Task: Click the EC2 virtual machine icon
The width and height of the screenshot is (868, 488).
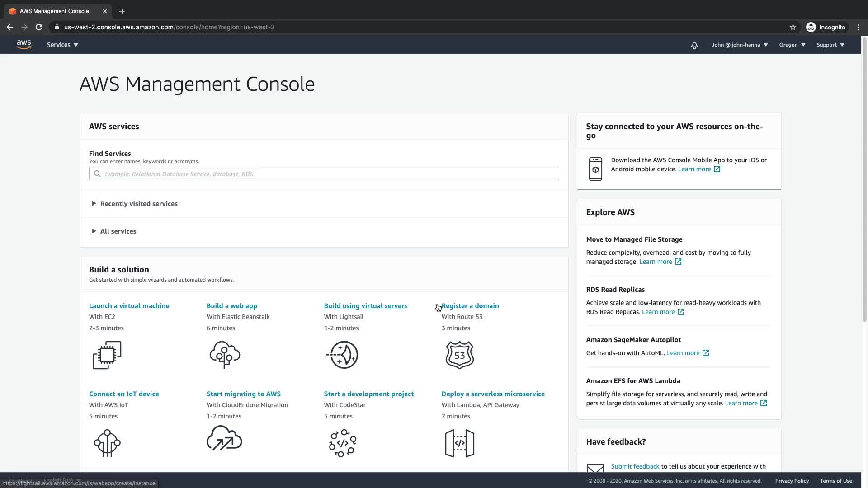Action: pos(107,355)
